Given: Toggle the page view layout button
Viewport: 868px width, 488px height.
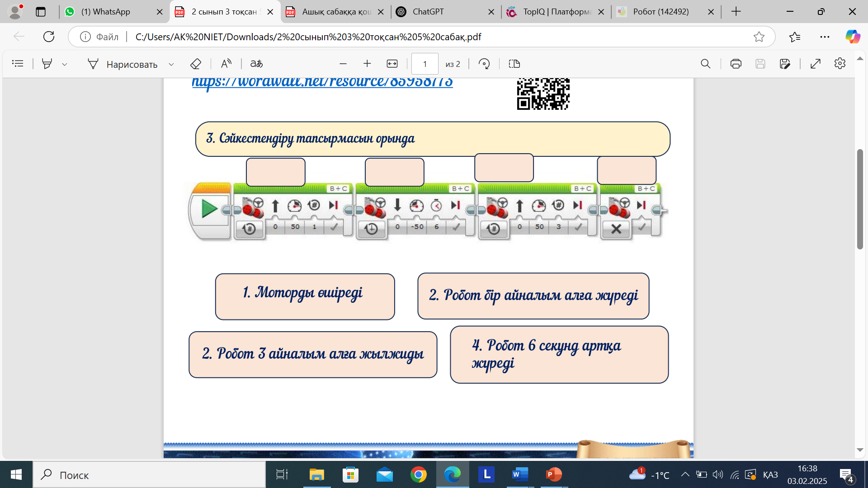Looking at the screenshot, I should (514, 64).
